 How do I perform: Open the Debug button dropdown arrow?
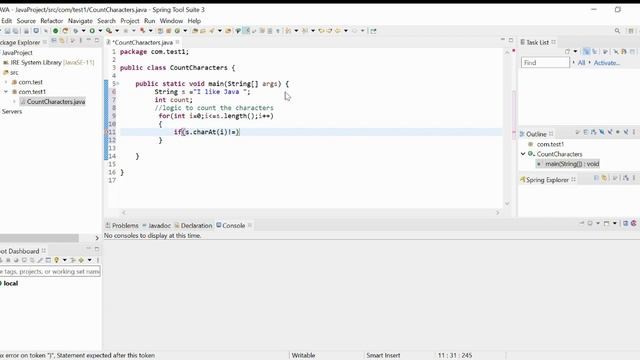[83, 31]
